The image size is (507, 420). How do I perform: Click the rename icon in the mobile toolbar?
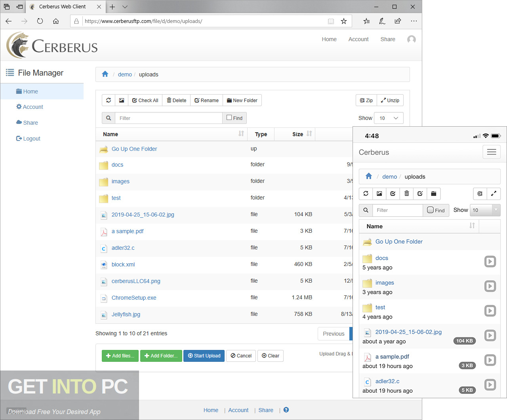click(x=420, y=194)
